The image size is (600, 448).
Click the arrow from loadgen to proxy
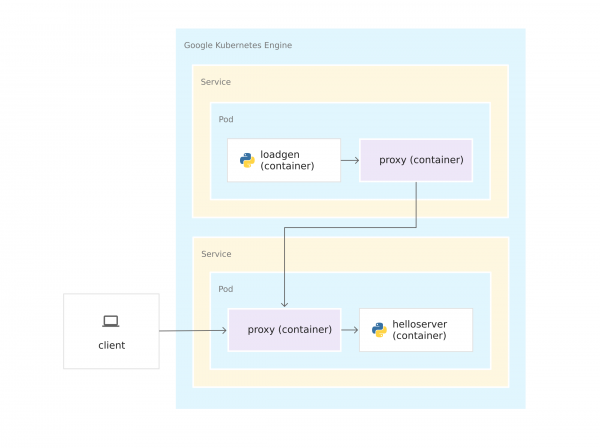(350, 160)
